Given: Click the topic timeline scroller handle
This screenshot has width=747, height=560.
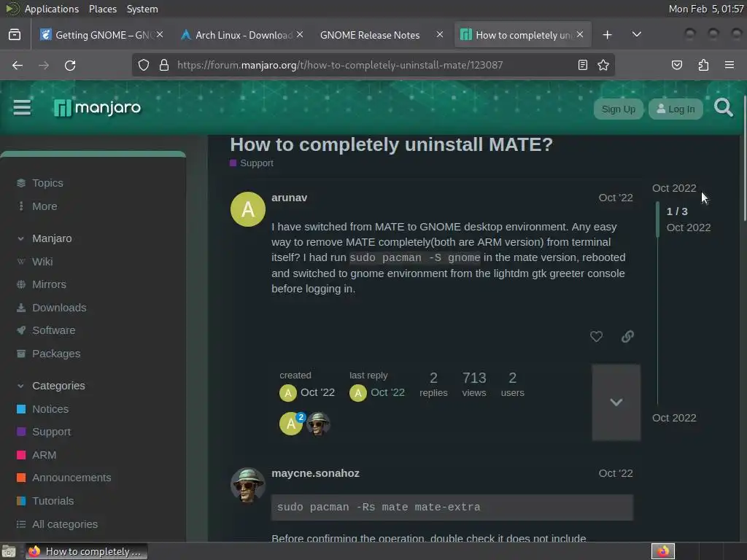Looking at the screenshot, I should tap(657, 219).
